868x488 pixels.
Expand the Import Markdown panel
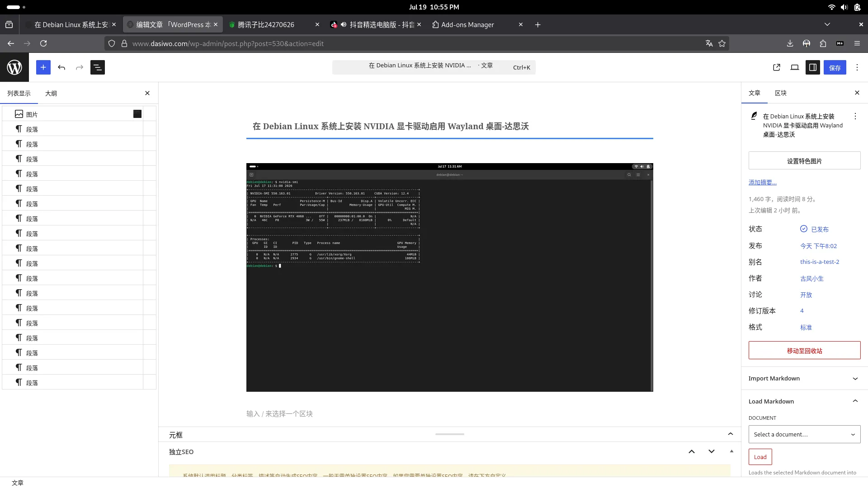[805, 378]
